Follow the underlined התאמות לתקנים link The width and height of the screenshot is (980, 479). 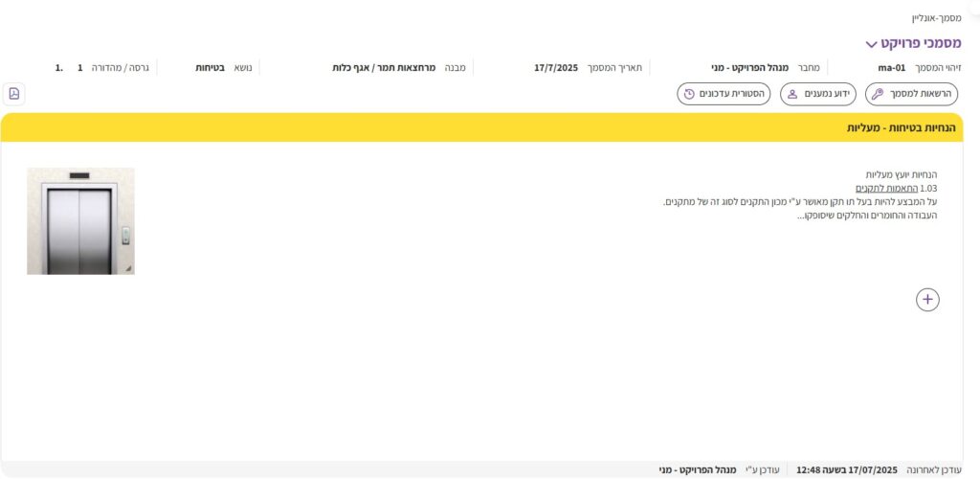pyautogui.click(x=886, y=188)
